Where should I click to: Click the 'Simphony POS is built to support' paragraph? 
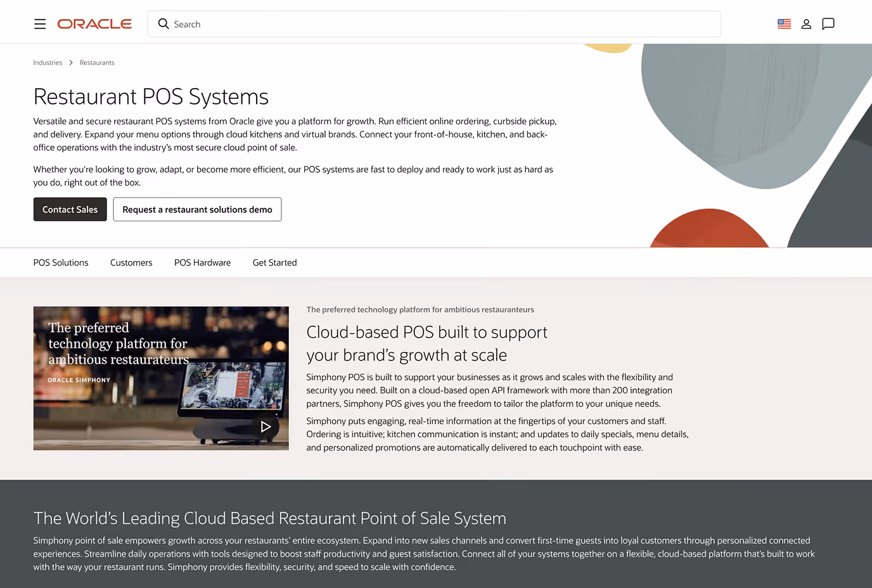(489, 390)
